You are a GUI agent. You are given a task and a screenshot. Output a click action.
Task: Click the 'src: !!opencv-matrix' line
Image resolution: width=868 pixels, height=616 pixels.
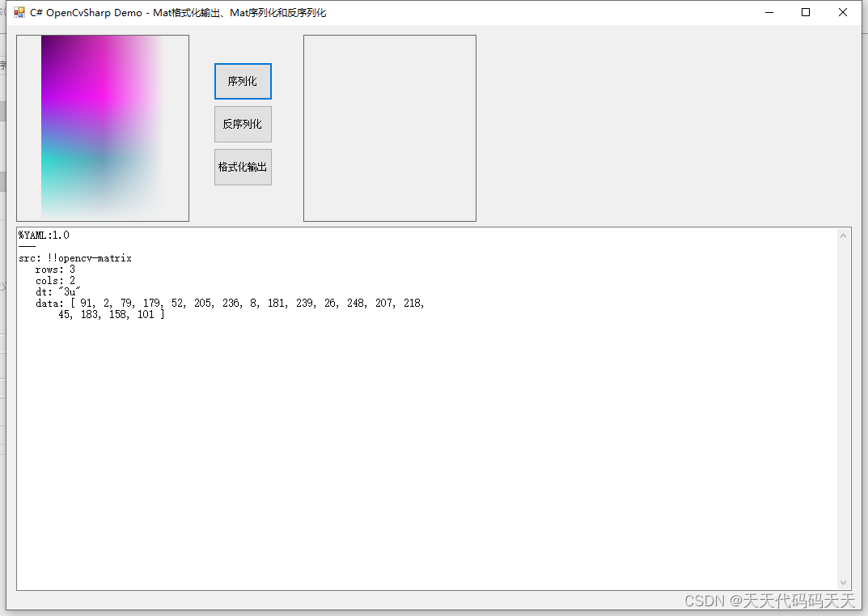coord(75,258)
